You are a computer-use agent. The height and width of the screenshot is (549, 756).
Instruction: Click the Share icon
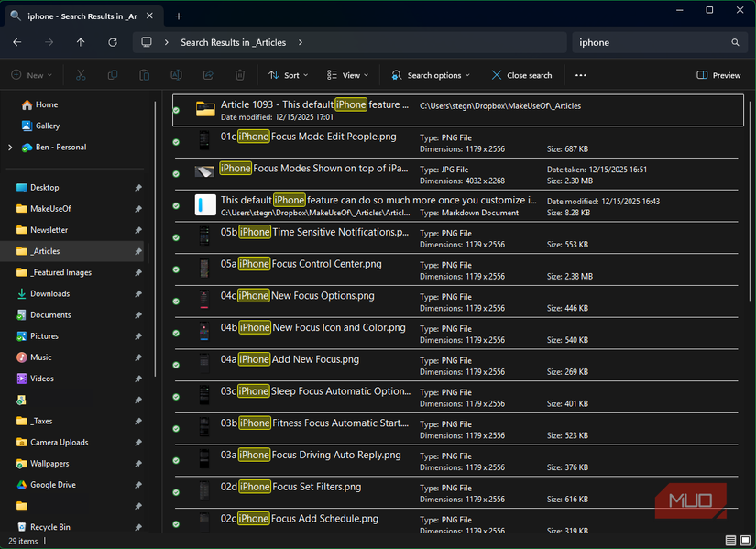pos(208,75)
